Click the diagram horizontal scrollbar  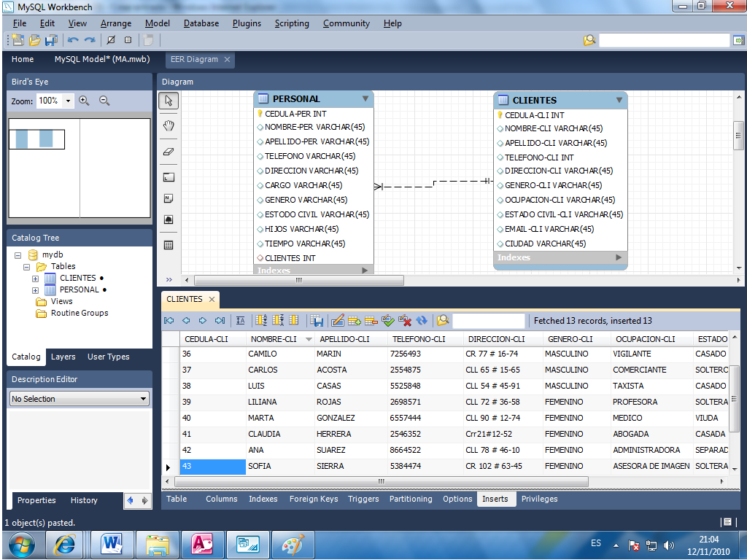[x=298, y=280]
